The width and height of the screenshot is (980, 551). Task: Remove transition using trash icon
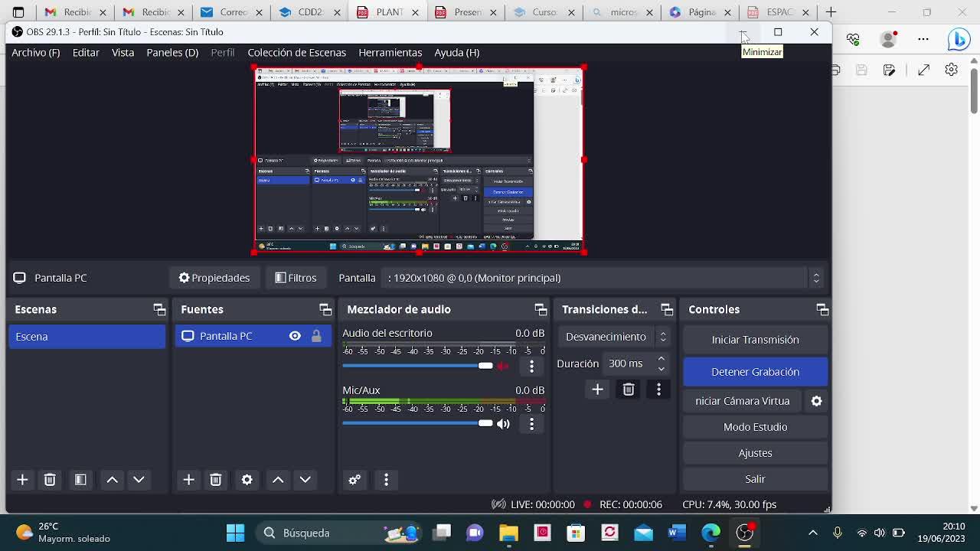[x=629, y=390]
